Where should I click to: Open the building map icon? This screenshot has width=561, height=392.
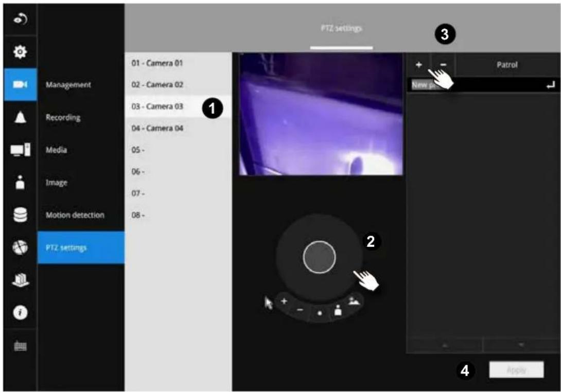coord(20,280)
